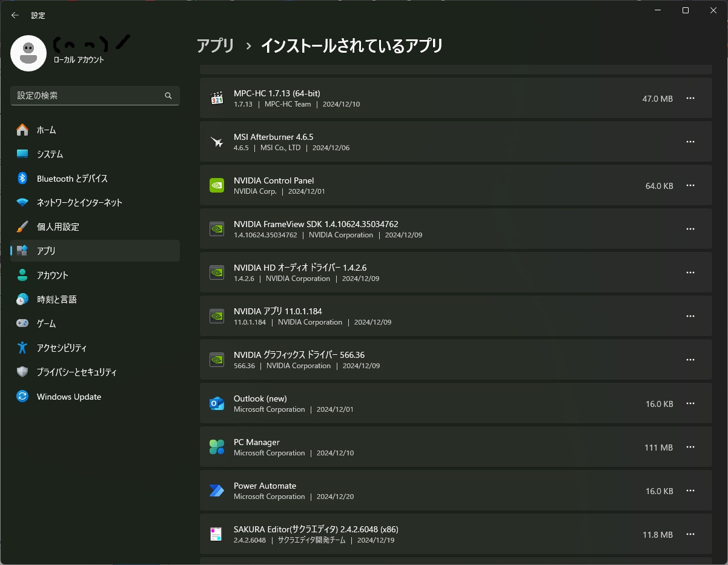Open more options for Outlook (new)
Image resolution: width=728 pixels, height=565 pixels.
coord(690,403)
